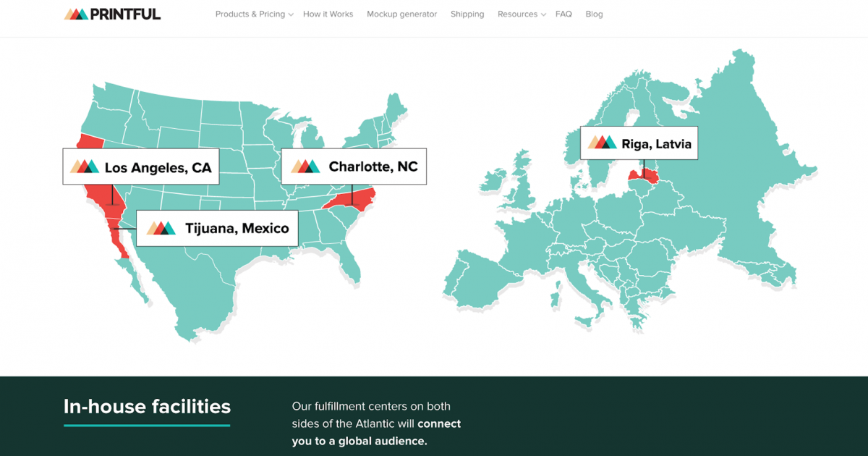Select the Charlotte, NC location label

(373, 166)
